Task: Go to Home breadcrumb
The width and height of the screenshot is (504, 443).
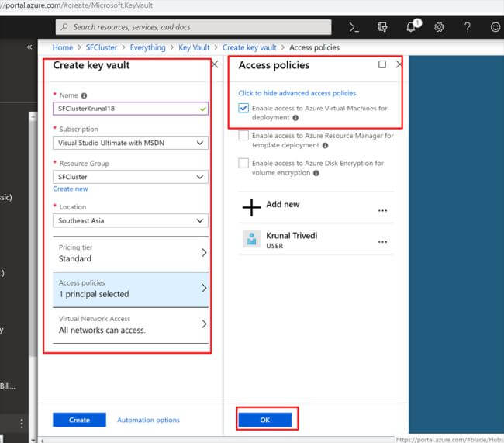Action: pos(63,47)
